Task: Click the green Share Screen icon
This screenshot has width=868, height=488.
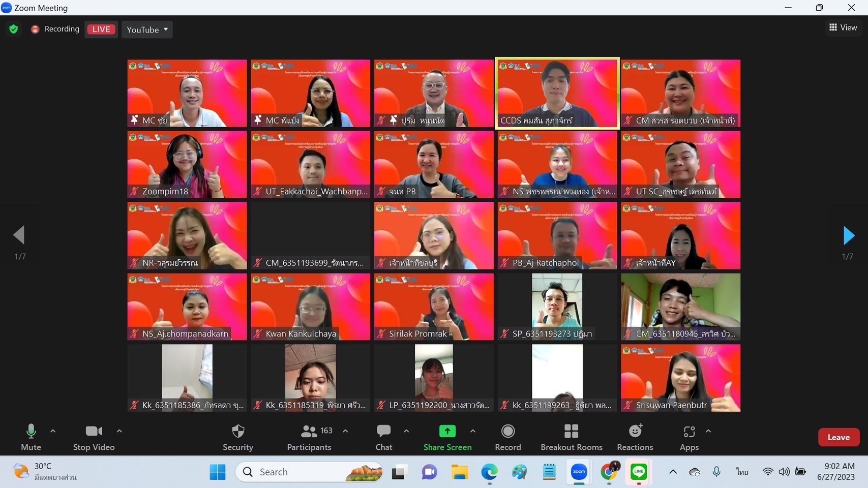Action: (x=447, y=431)
